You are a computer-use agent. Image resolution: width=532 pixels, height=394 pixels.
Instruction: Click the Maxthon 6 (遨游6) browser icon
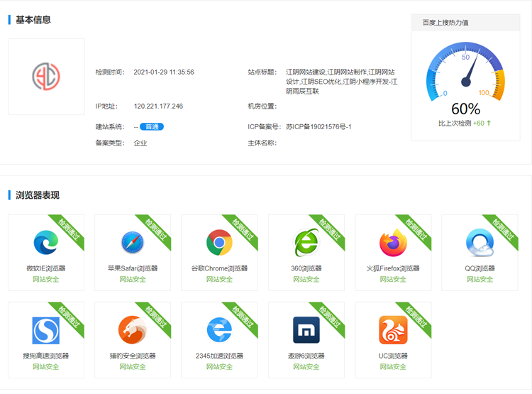tap(306, 330)
